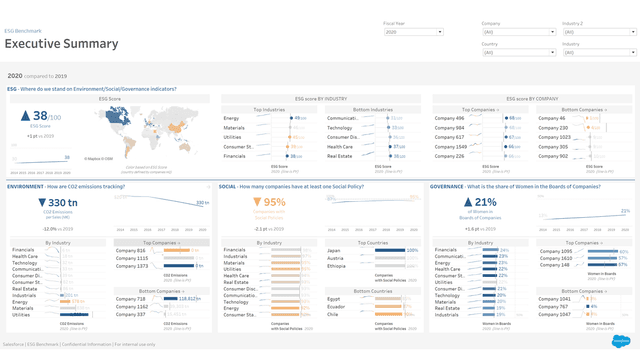The width and height of the screenshot is (640, 363).
Task: Open the Company filter dropdown
Action: [519, 32]
